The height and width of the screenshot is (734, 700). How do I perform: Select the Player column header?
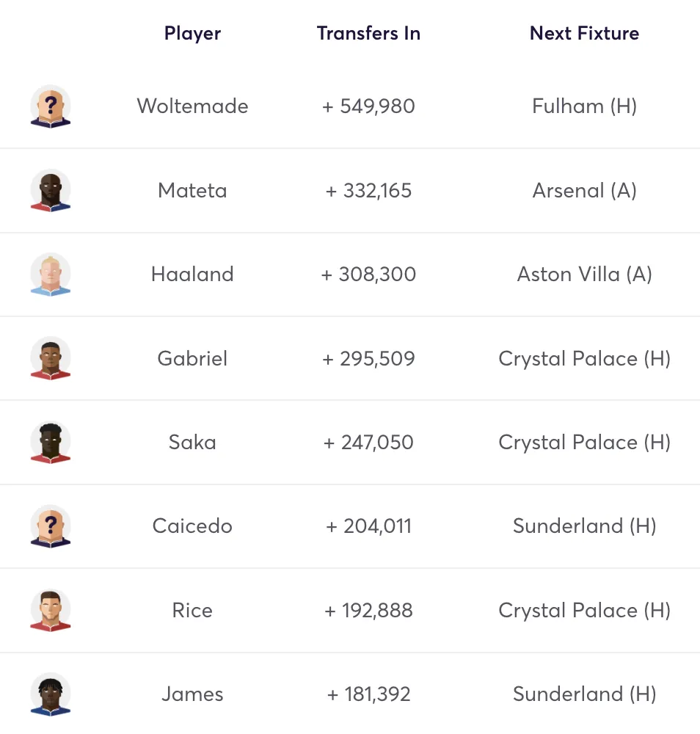point(192,33)
